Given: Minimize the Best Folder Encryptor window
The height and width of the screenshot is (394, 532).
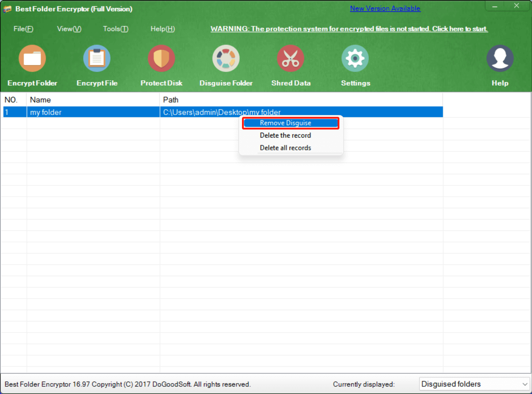Looking at the screenshot, I should 495,6.
